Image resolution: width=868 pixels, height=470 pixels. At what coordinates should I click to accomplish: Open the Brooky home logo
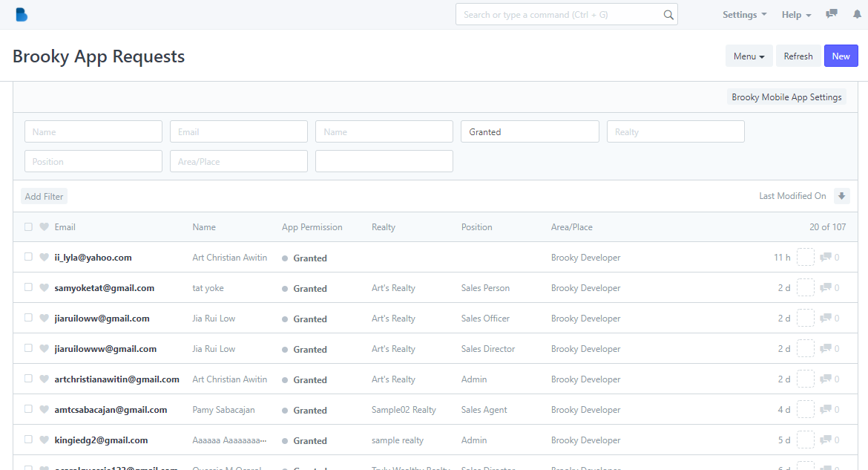22,15
